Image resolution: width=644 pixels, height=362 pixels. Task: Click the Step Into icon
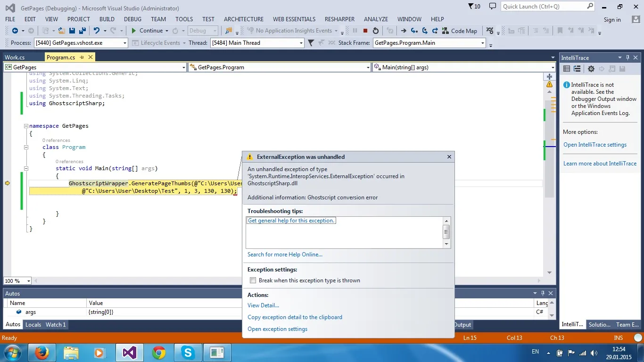coord(414,31)
